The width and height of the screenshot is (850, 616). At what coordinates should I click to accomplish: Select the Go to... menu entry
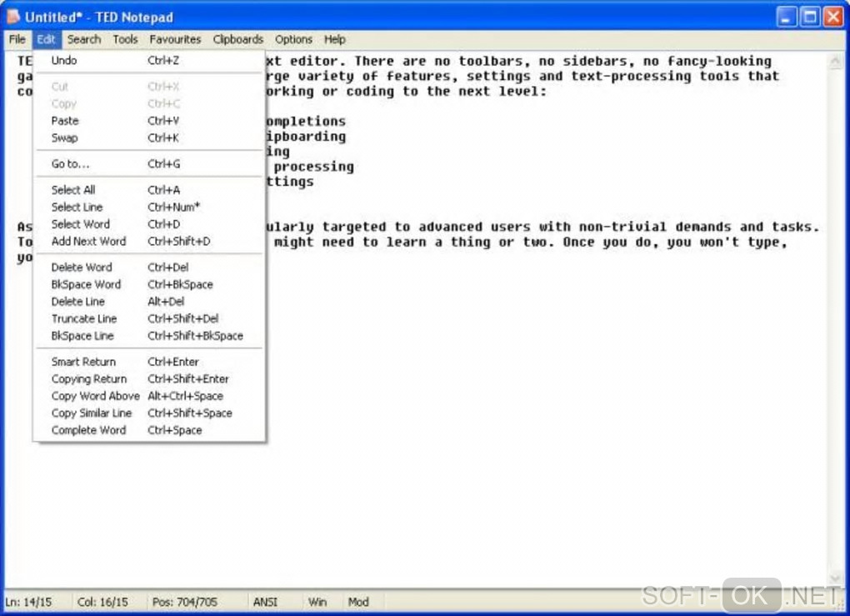tap(149, 163)
